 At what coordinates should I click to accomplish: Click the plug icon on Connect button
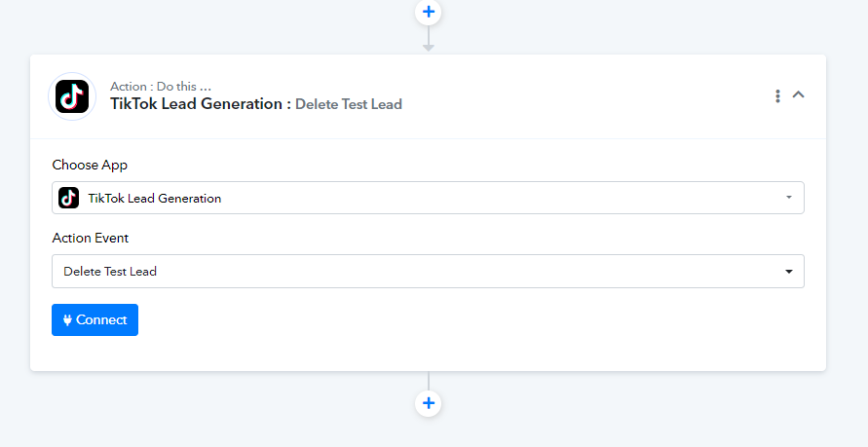coord(67,319)
